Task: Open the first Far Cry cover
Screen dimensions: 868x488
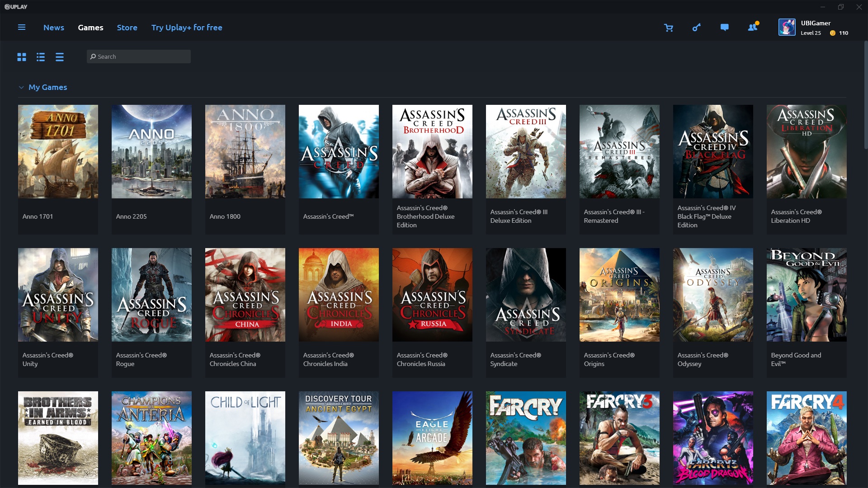Action: tap(526, 438)
